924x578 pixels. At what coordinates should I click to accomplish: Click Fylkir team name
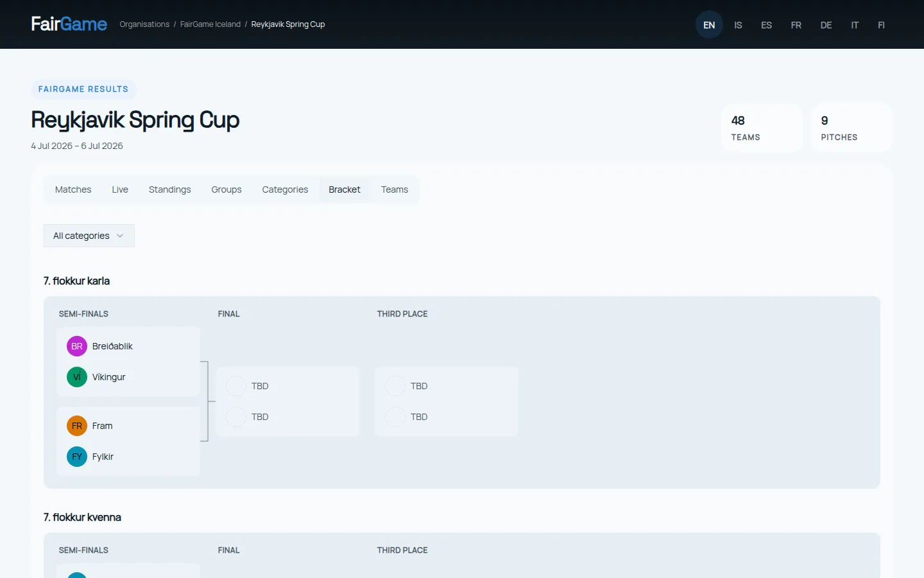(103, 457)
